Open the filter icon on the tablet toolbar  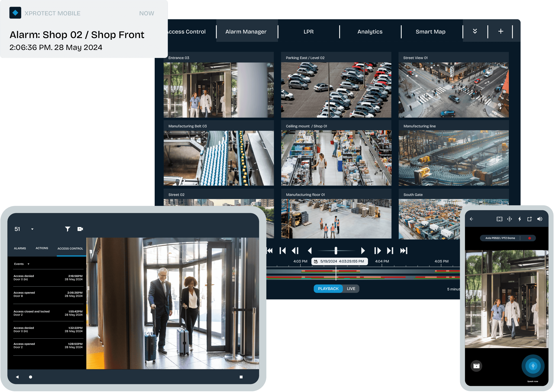(x=68, y=229)
